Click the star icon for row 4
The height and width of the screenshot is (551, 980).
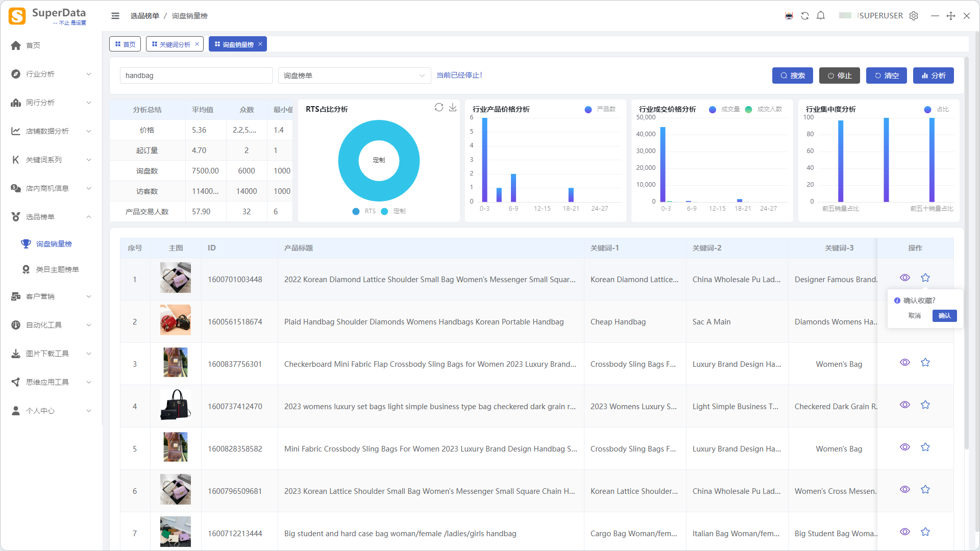[x=925, y=405]
